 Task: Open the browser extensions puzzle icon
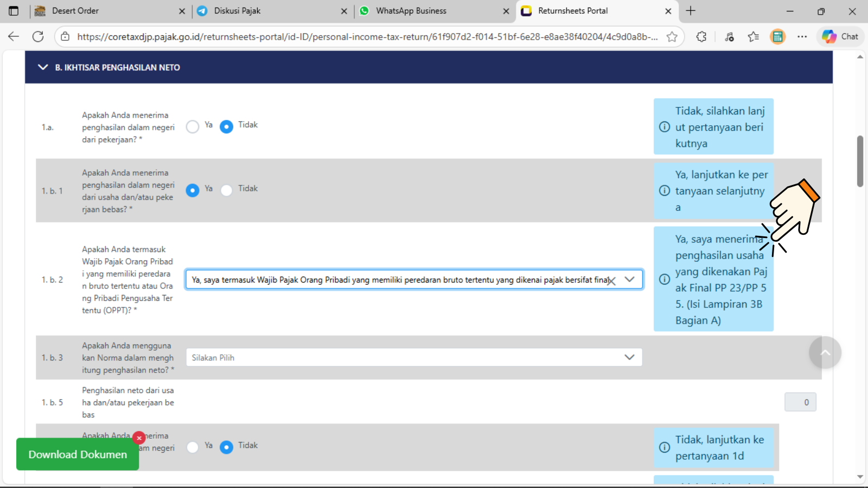701,36
